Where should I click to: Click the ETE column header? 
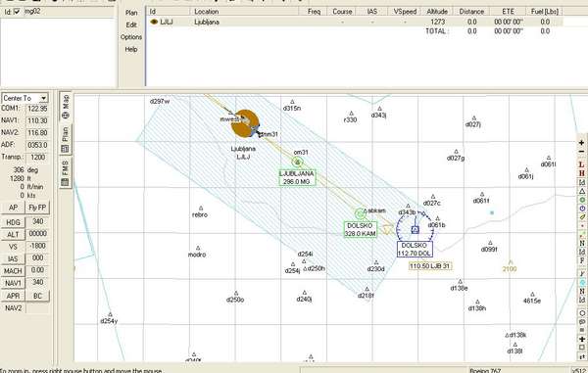[x=508, y=12]
